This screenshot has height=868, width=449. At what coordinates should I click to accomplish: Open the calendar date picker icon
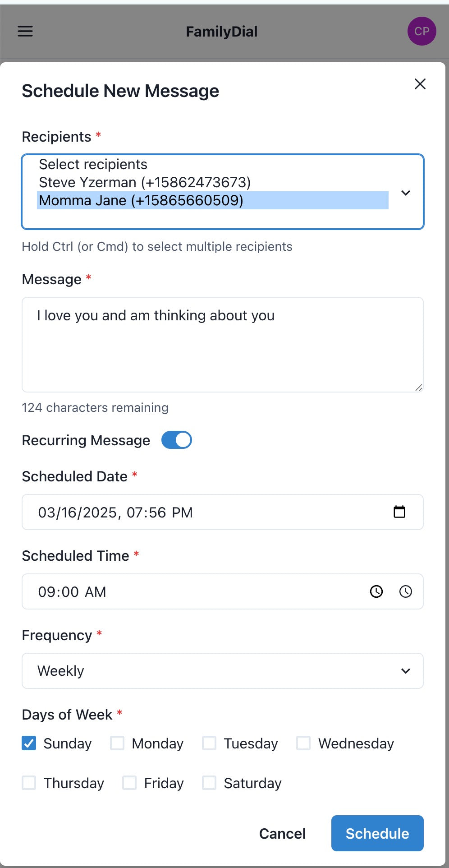click(x=399, y=512)
